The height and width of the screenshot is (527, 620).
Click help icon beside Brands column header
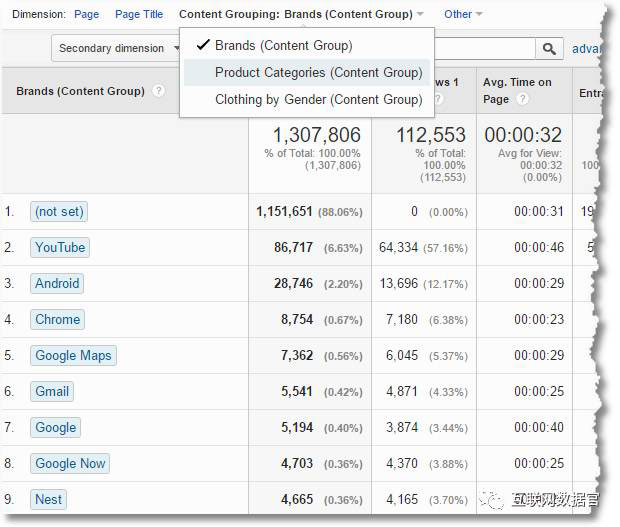click(x=158, y=91)
